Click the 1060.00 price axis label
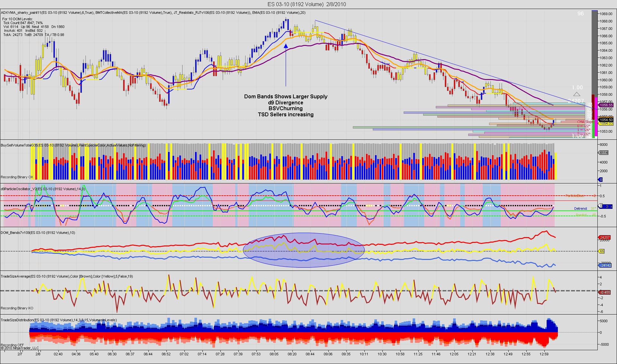Image resolution: width=617 pixels, height=364 pixels. 606,80
